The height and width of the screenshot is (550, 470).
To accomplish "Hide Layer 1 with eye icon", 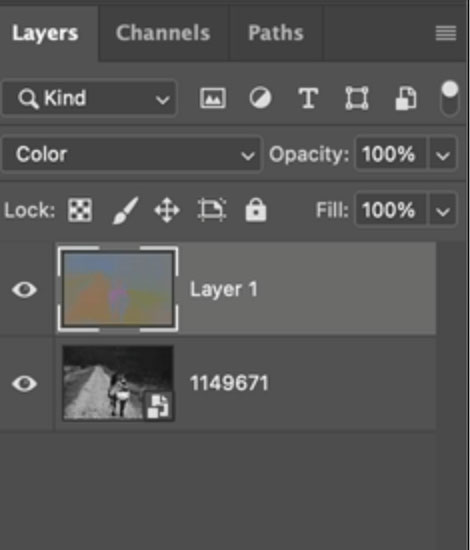I will 24,290.
